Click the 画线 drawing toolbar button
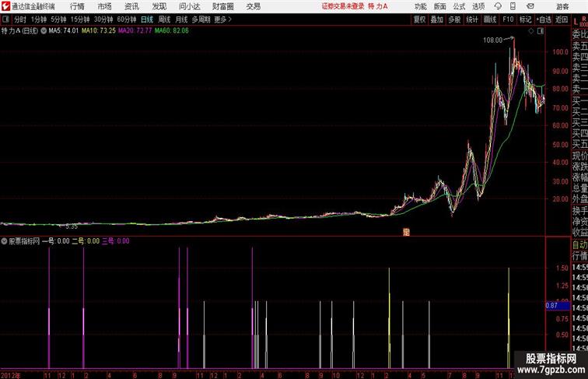 [x=490, y=19]
